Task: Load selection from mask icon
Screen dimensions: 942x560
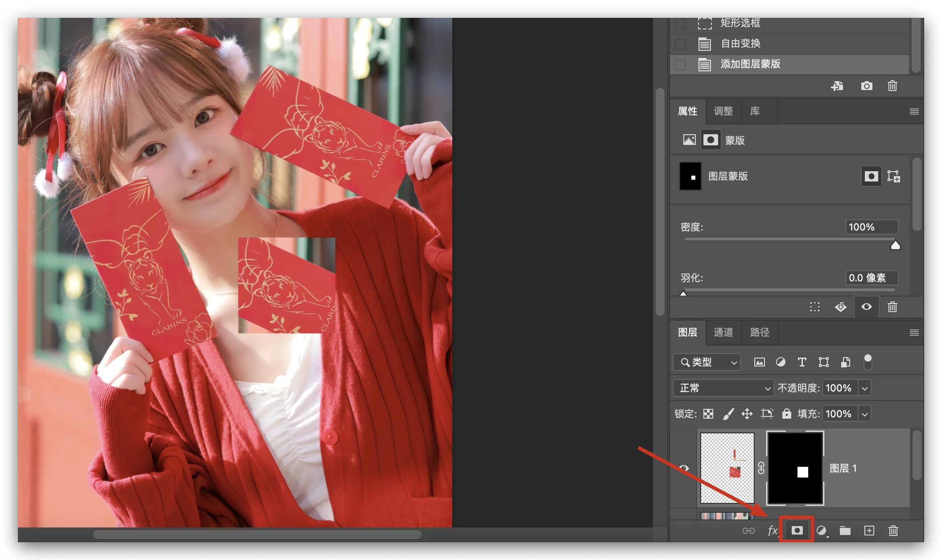Action: (815, 307)
